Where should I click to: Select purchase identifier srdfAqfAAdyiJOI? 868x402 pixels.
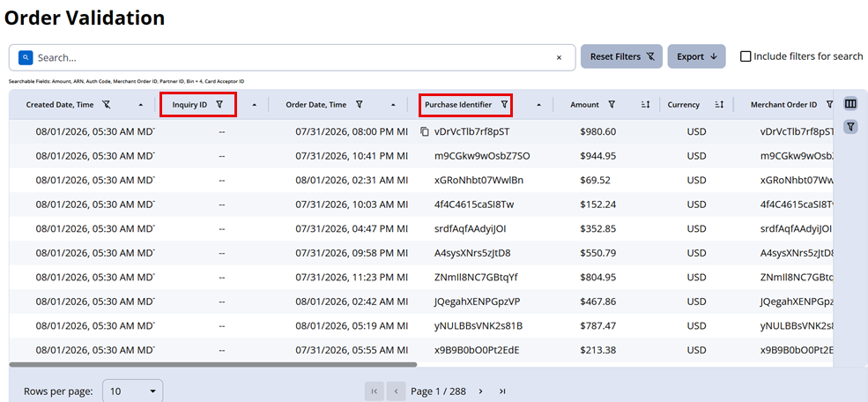click(471, 229)
